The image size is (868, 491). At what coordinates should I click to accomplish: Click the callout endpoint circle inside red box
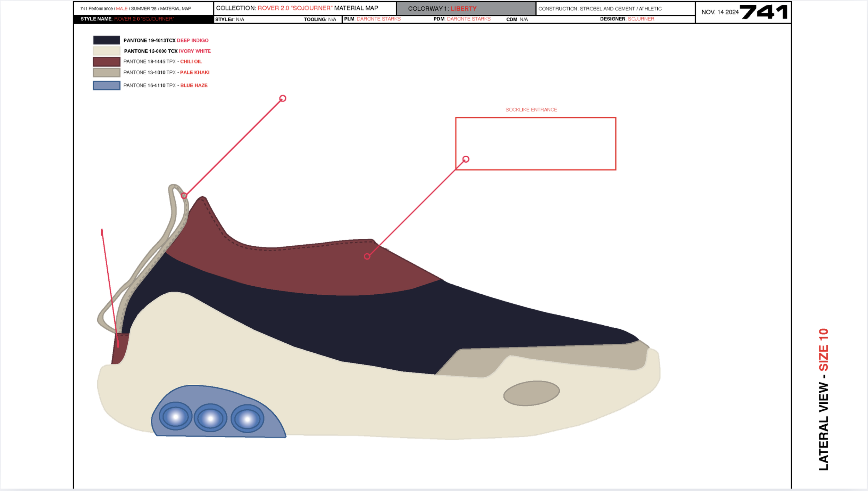(x=466, y=159)
